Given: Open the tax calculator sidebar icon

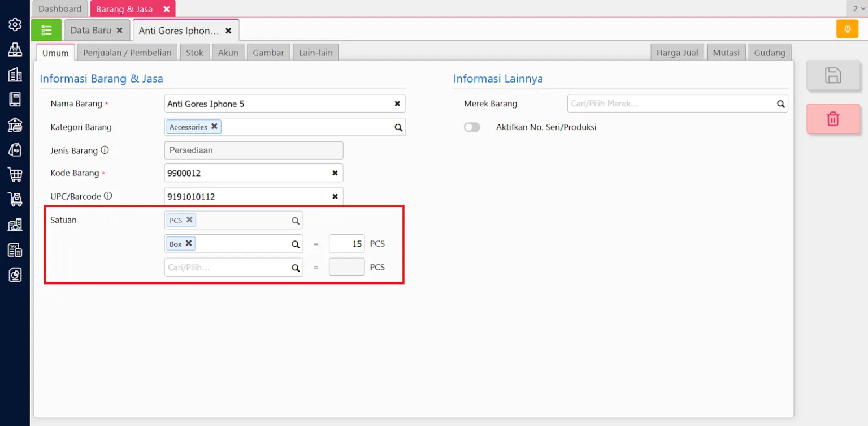Looking at the screenshot, I should [15, 250].
